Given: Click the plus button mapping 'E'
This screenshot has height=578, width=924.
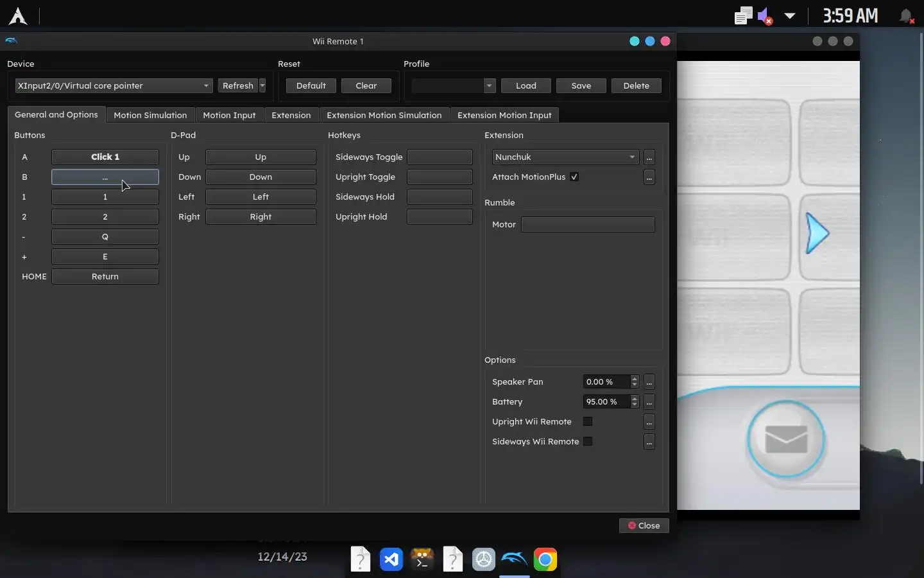Looking at the screenshot, I should (105, 256).
